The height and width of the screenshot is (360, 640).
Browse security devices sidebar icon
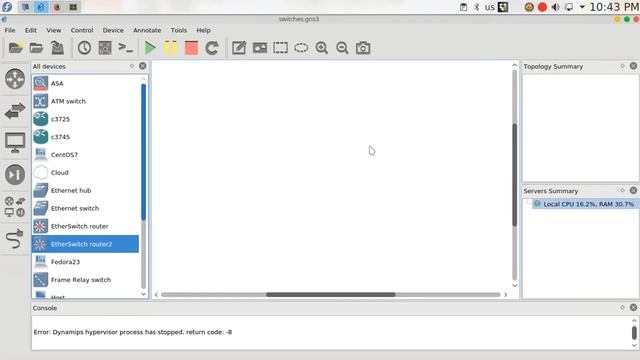[x=15, y=174]
